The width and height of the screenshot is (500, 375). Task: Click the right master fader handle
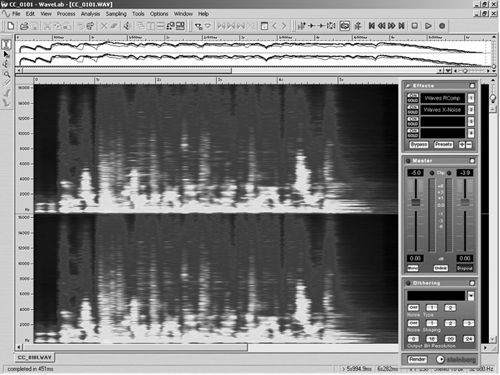pyautogui.click(x=465, y=202)
